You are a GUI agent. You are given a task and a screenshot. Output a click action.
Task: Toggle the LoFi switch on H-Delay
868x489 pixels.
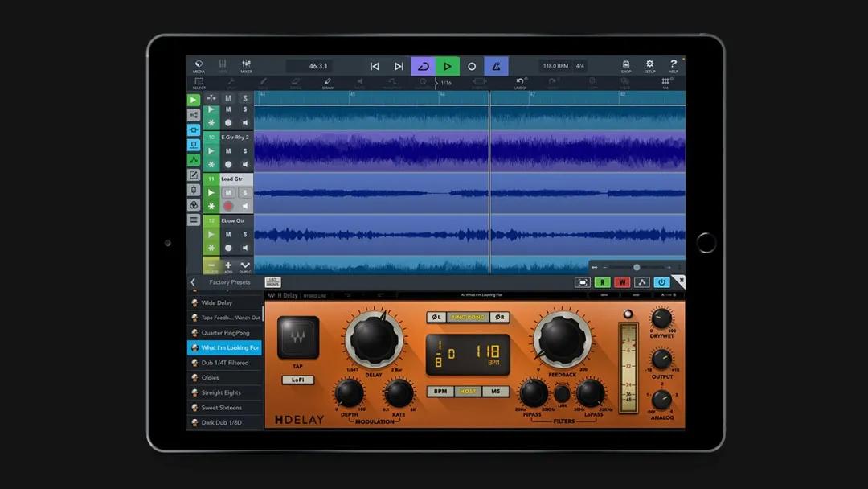tap(298, 380)
